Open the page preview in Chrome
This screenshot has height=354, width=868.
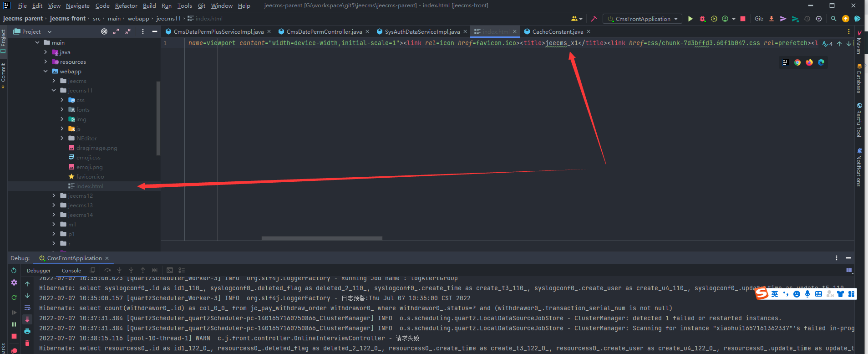pyautogui.click(x=797, y=62)
